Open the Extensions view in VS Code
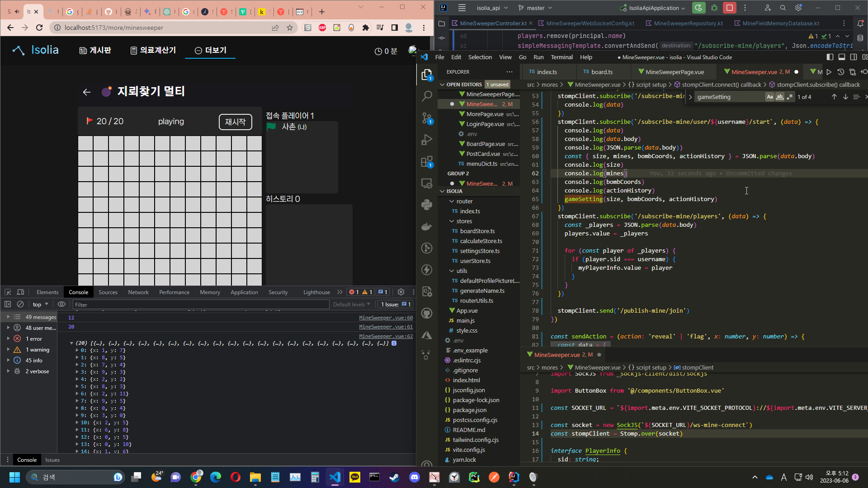Screen dimensions: 868x488 click(427, 162)
